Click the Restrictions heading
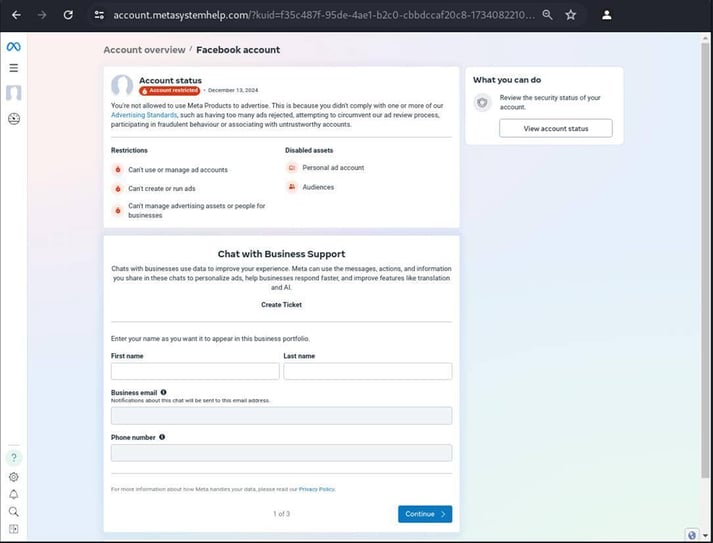The width and height of the screenshot is (713, 543). pos(129,150)
